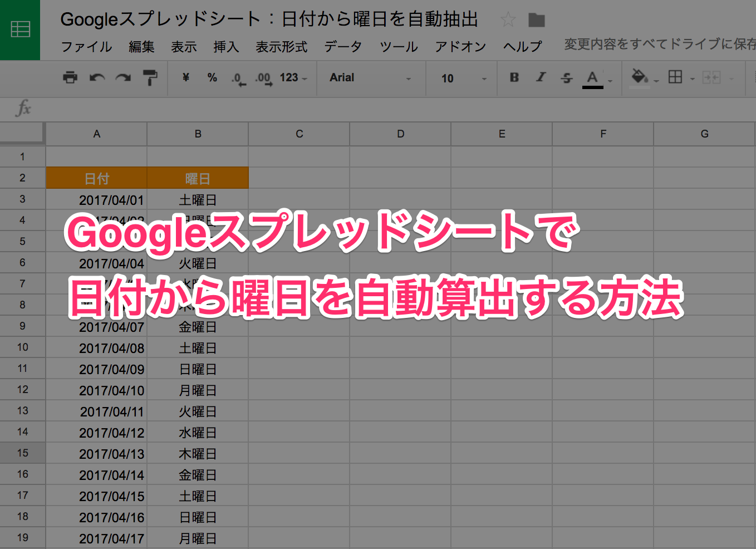Select 金曜日 cell in row 9
Screen dimensions: 756x549
click(198, 326)
